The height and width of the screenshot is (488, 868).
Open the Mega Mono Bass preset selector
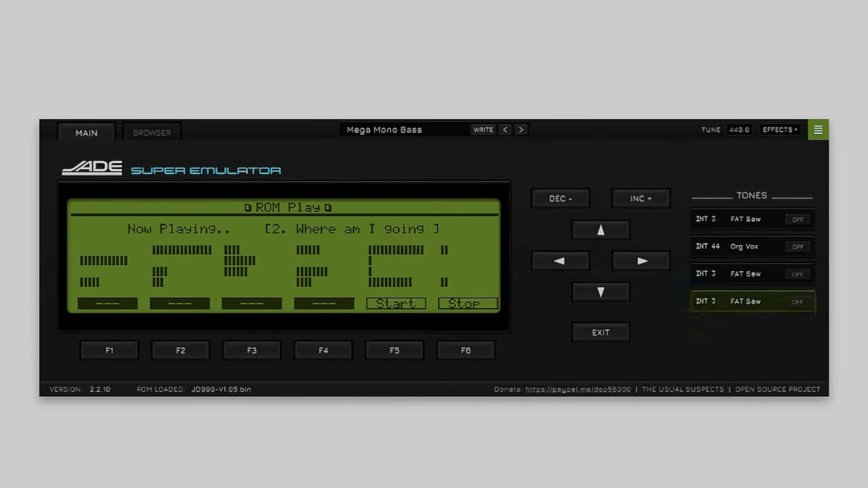(x=405, y=130)
